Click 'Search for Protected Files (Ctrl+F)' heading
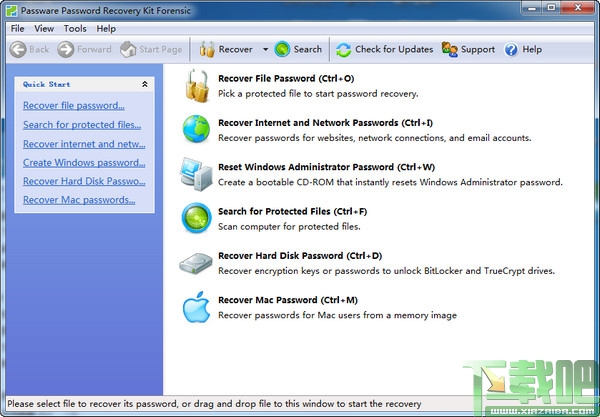The image size is (600, 417). (292, 212)
